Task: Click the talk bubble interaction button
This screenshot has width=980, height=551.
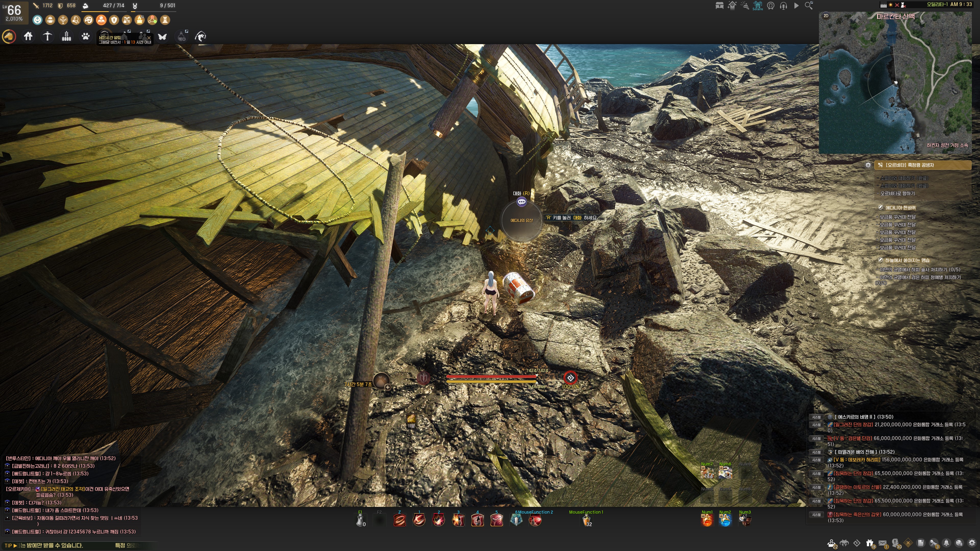Action: point(522,202)
